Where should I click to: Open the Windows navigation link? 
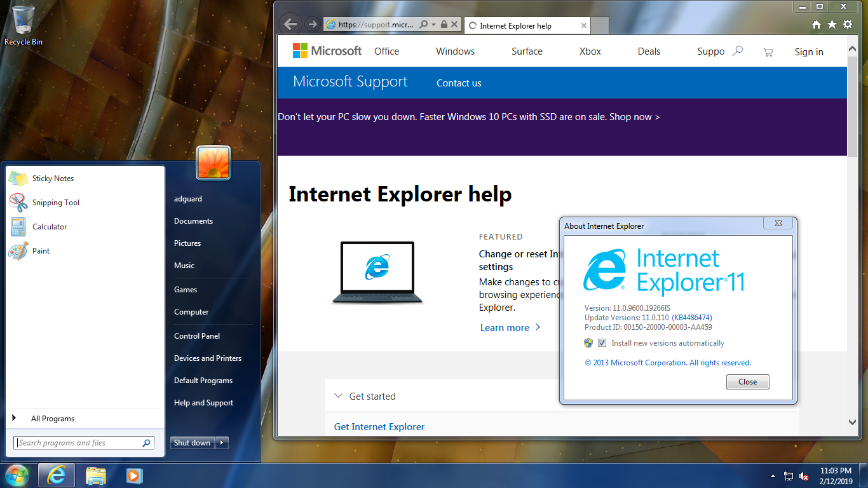(456, 51)
